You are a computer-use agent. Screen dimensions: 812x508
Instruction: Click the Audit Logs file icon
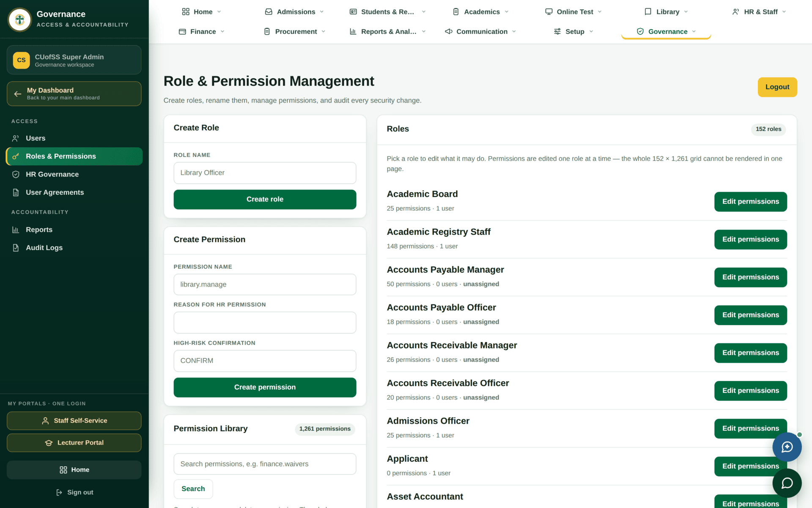pyautogui.click(x=16, y=248)
